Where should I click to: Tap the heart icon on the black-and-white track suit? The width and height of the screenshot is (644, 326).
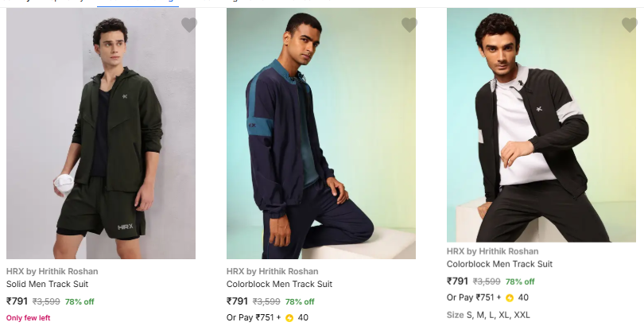coord(629,25)
